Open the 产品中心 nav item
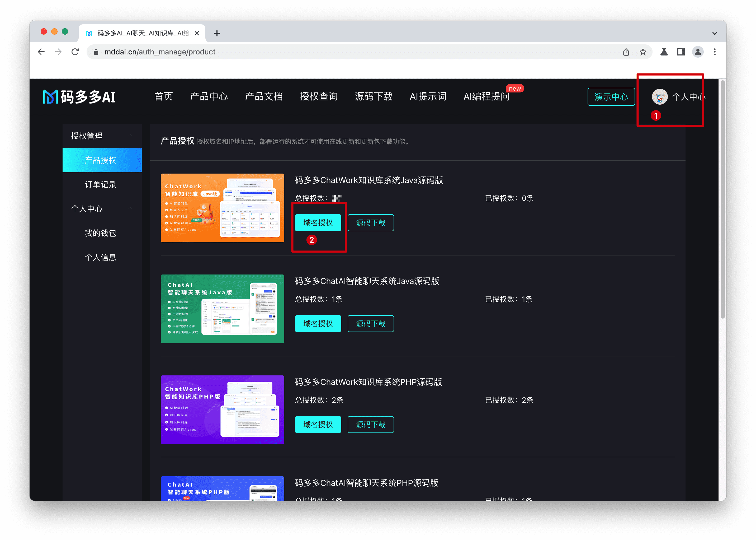The height and width of the screenshot is (540, 756). (209, 96)
